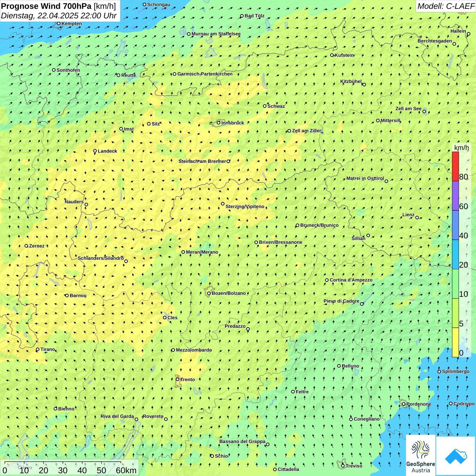The width and height of the screenshot is (476, 476).
Task: Click the Kempten location marker
Action: pyautogui.click(x=58, y=23)
